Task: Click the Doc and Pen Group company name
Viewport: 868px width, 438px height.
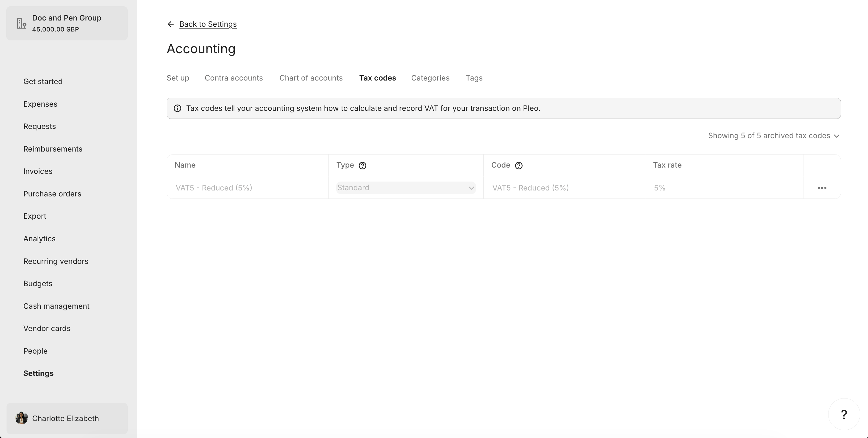Action: [67, 18]
